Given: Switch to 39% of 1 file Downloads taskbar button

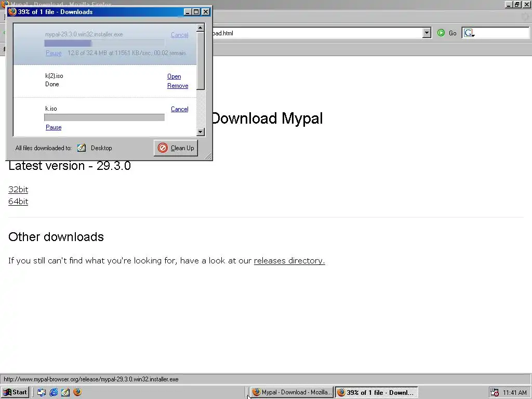Looking at the screenshot, I should 377,392.
